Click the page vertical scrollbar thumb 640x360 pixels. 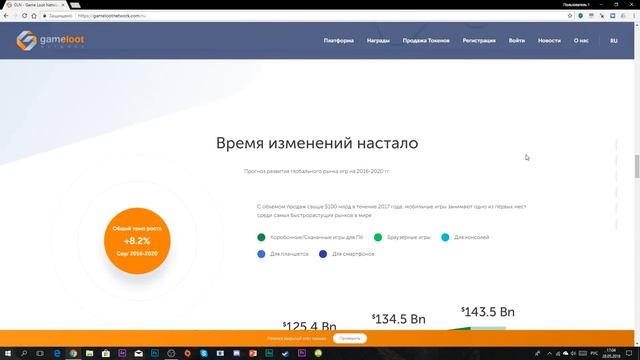click(637, 166)
